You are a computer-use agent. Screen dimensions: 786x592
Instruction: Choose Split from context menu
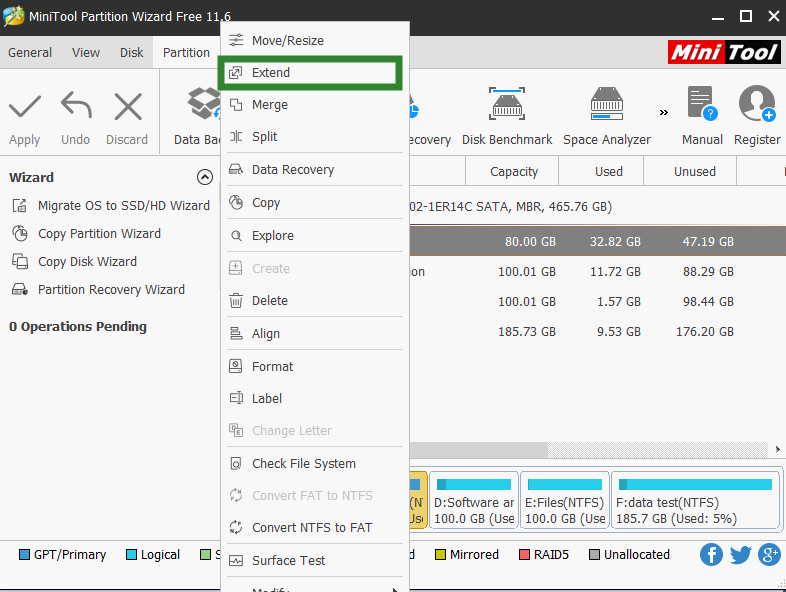[x=315, y=136]
